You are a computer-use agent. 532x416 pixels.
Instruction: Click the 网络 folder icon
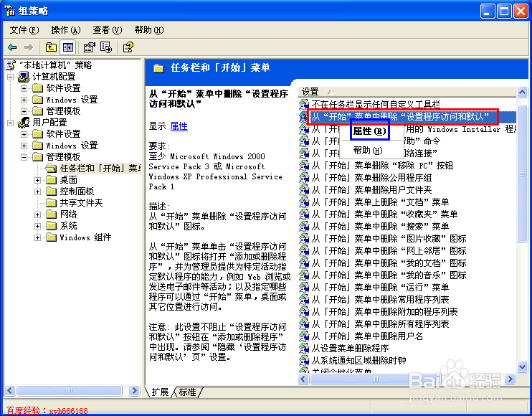point(51,214)
